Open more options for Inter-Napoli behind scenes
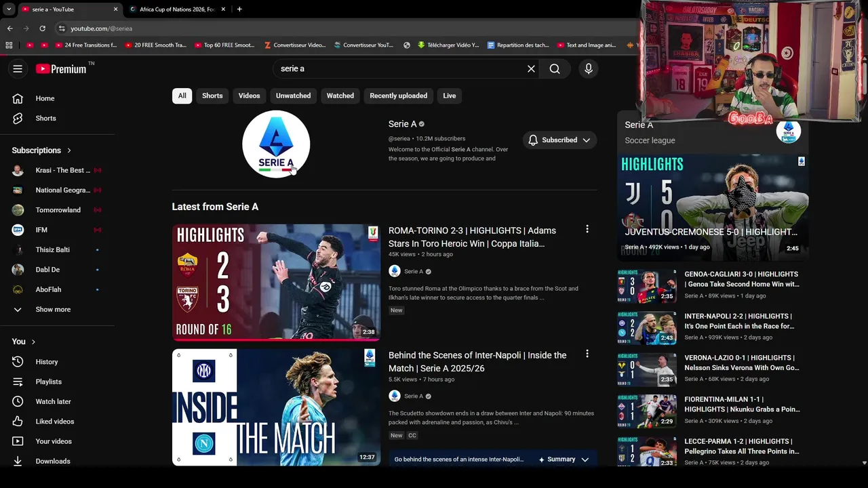This screenshot has width=868, height=488. (587, 354)
